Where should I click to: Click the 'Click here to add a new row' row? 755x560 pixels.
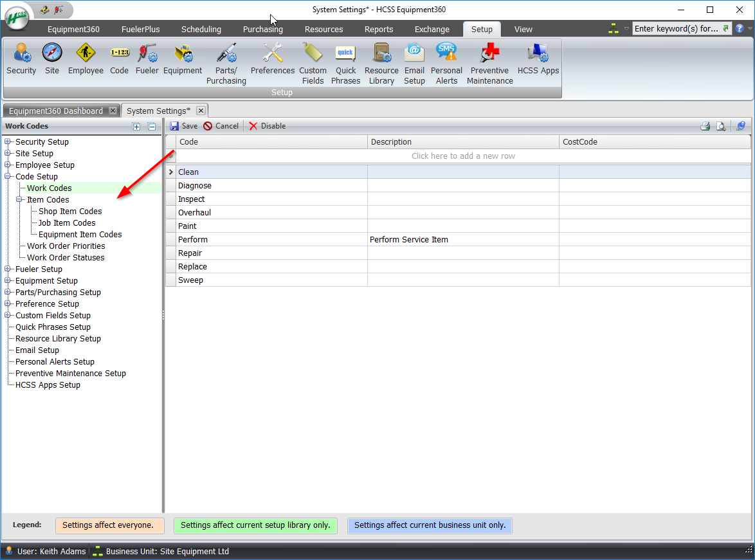(463, 156)
